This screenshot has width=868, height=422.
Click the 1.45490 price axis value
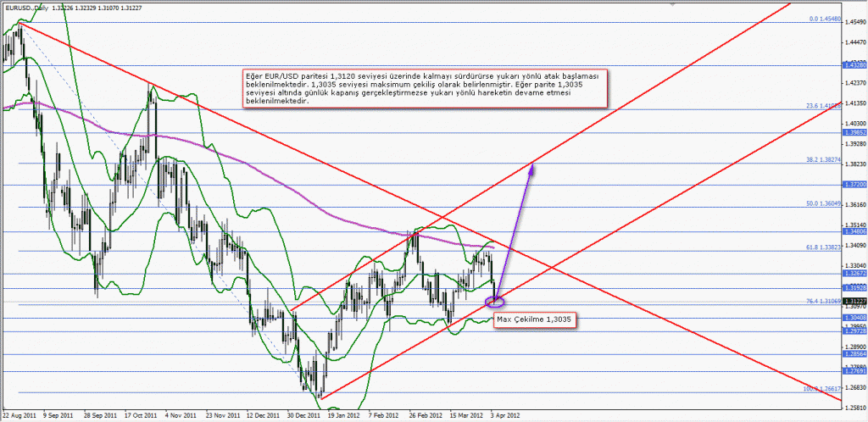tap(856, 23)
